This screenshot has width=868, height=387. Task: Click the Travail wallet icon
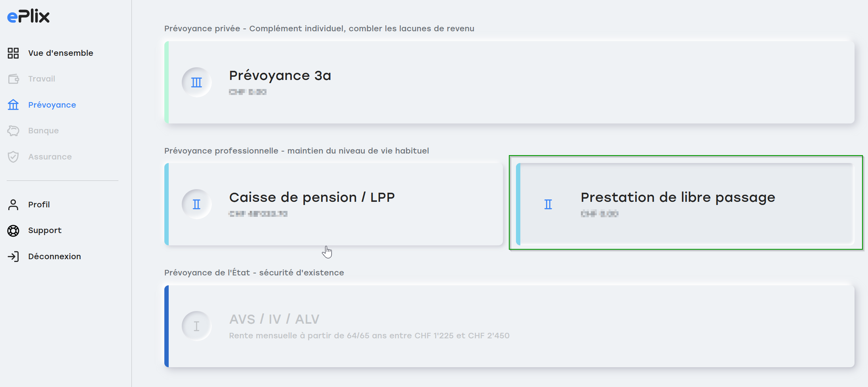click(13, 79)
